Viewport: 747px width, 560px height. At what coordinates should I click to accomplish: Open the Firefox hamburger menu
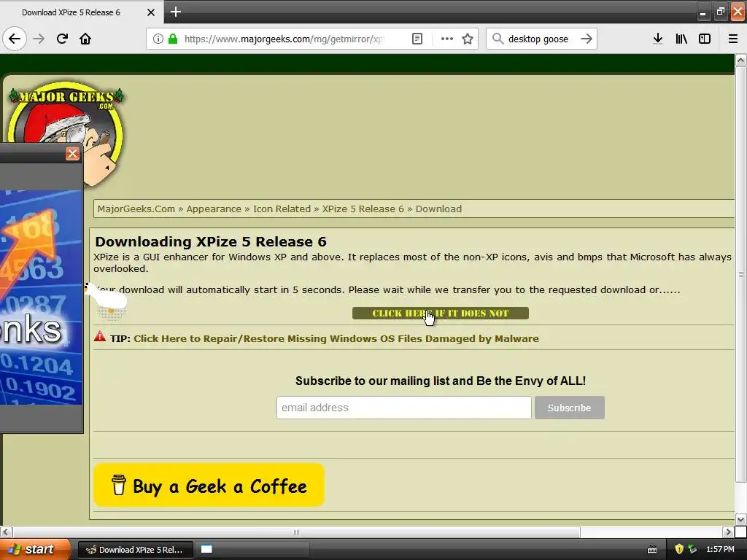click(x=733, y=39)
